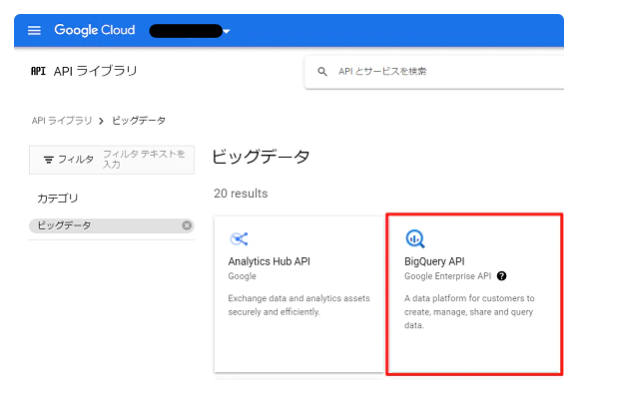Click 'Google Enterprise API' label
Image resolution: width=617 pixels, height=413 pixels.
tap(447, 276)
